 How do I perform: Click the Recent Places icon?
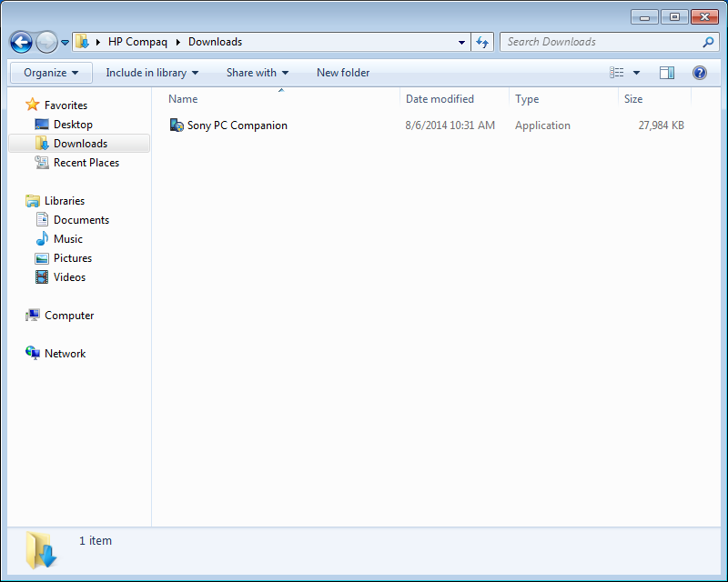point(42,163)
